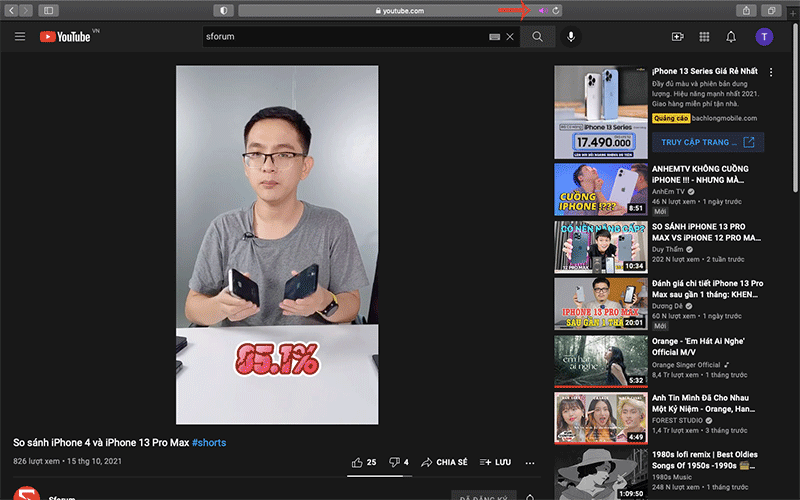The width and height of the screenshot is (800, 500).
Task: Play Đánh giá chi tiết iPhone 13 thumbnail
Action: tap(601, 304)
